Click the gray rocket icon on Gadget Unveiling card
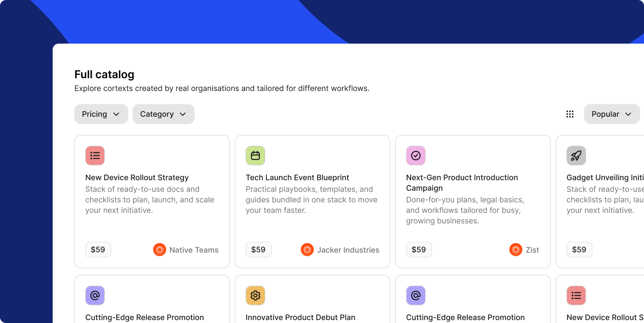 576,155
